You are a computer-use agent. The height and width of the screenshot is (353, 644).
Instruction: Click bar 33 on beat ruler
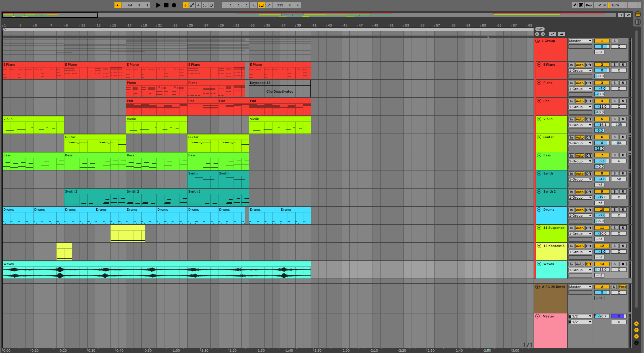pyautogui.click(x=252, y=26)
